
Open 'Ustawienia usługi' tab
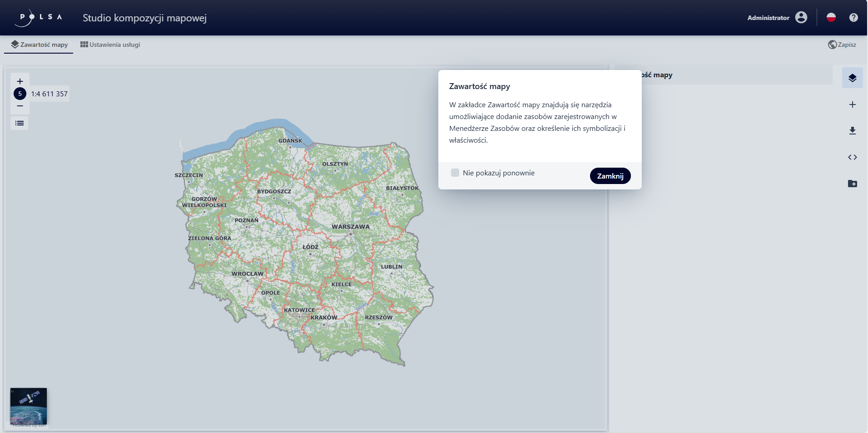pos(110,45)
